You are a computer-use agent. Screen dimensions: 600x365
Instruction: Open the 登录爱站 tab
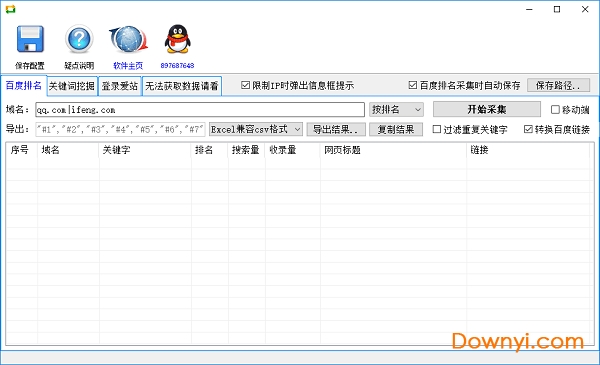(120, 86)
